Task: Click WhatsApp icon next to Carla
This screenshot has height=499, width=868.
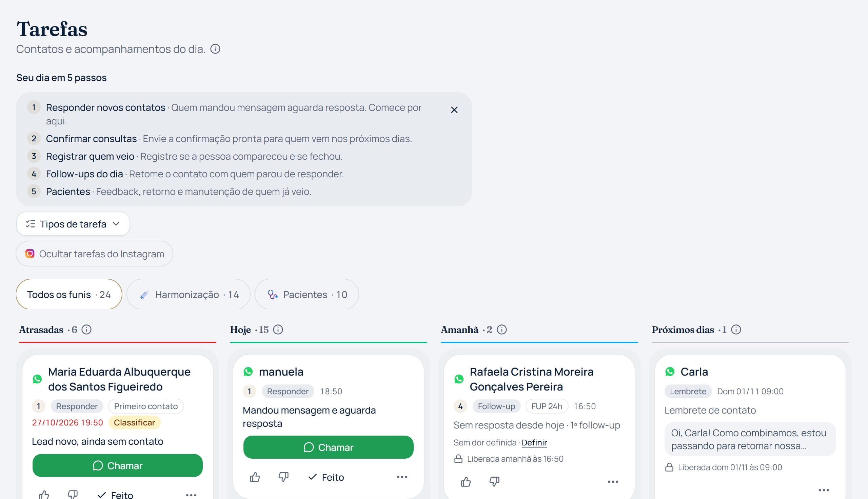Action: [x=670, y=372]
